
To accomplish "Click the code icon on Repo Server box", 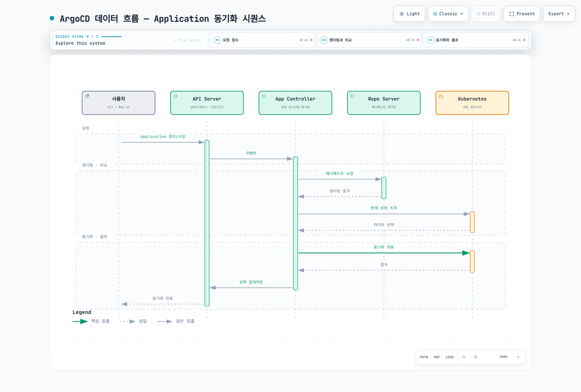I will coord(352,96).
